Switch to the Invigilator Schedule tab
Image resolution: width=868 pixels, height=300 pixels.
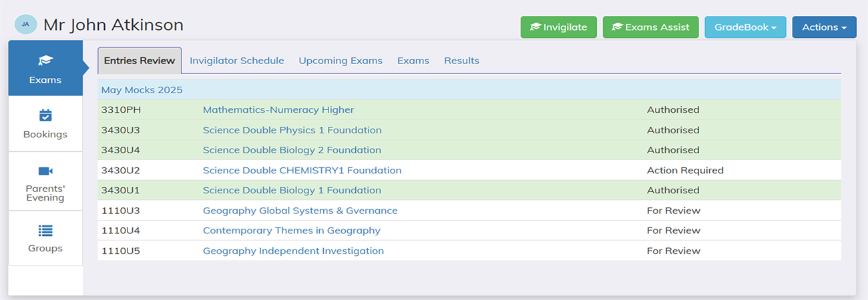(237, 61)
